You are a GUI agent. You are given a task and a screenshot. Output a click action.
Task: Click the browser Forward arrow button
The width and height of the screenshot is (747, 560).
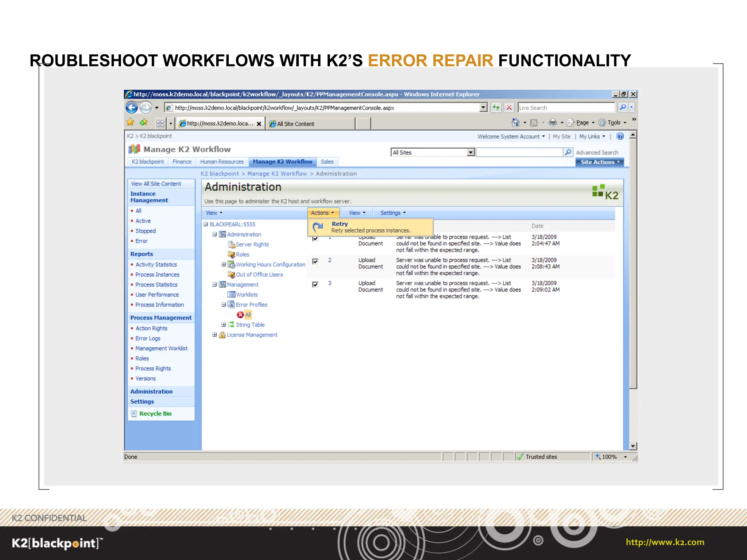[146, 108]
